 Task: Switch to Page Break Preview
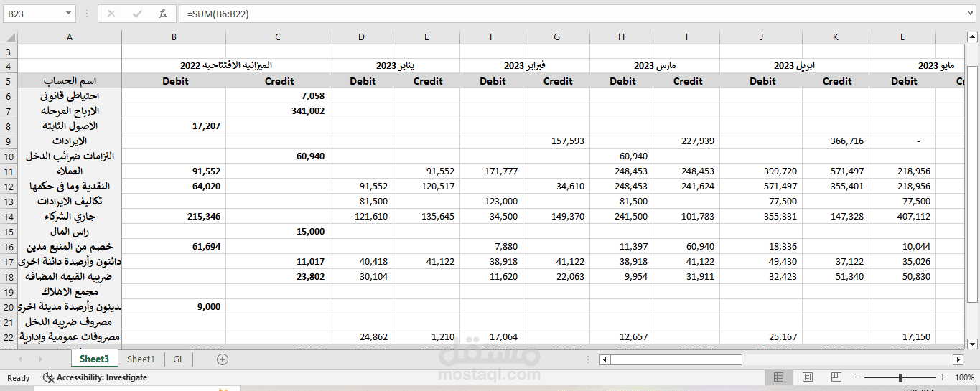836,377
